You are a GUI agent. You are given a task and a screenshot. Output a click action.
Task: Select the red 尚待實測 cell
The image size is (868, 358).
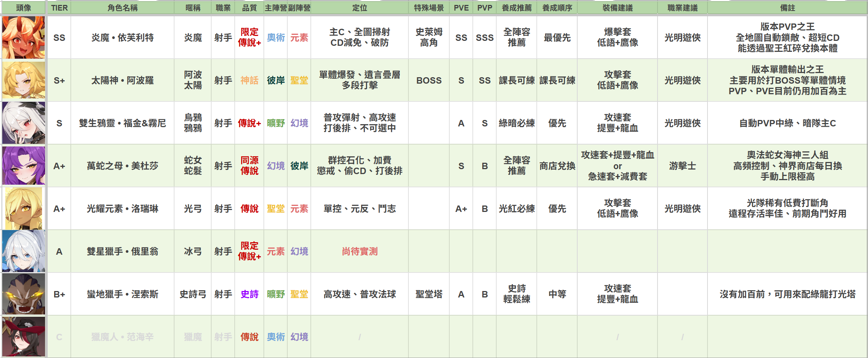pos(360,251)
